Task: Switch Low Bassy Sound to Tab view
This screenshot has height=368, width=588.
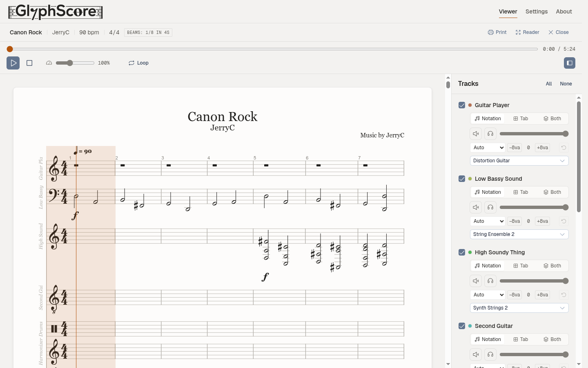Action: pos(521,192)
